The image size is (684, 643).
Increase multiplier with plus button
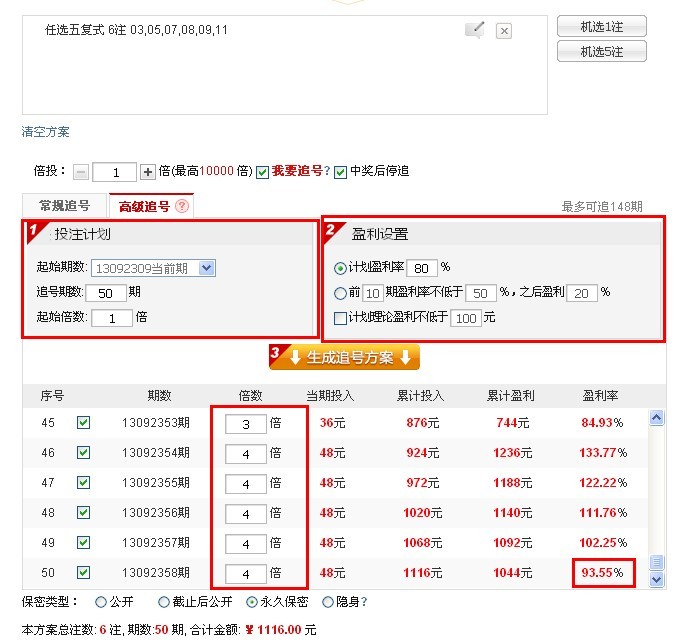[148, 172]
